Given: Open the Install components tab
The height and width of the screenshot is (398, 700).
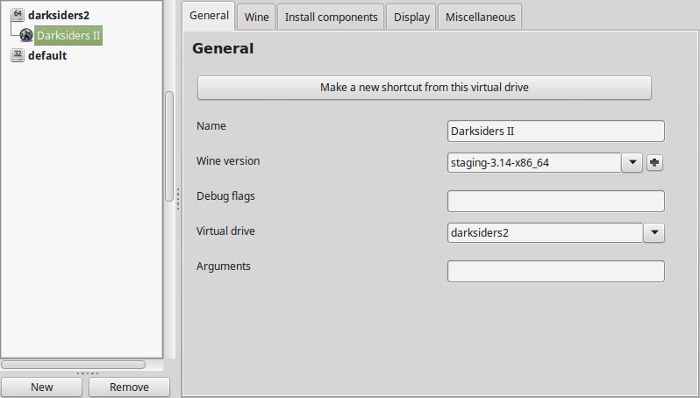Looking at the screenshot, I should pos(331,17).
